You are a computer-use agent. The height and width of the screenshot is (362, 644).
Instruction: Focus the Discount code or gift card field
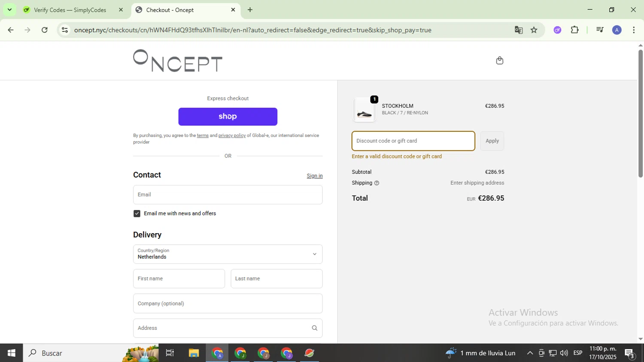(x=413, y=141)
